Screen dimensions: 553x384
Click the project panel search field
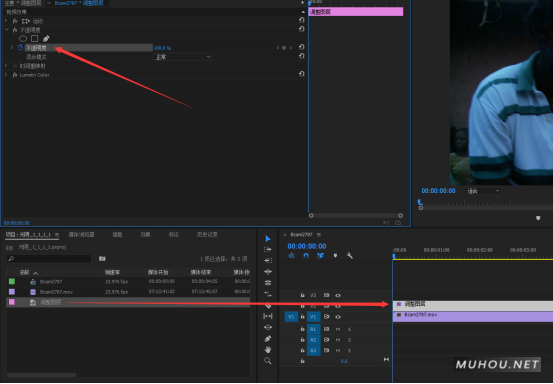pyautogui.click(x=49, y=259)
